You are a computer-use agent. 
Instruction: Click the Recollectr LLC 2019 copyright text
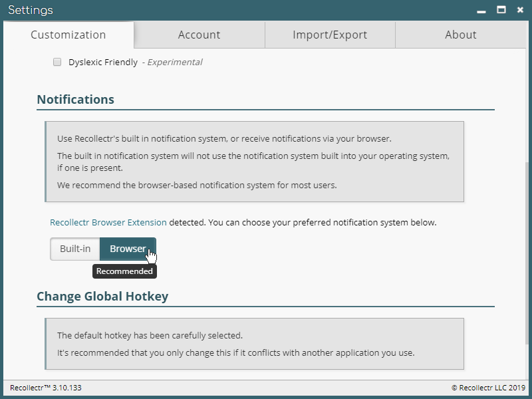(488, 388)
